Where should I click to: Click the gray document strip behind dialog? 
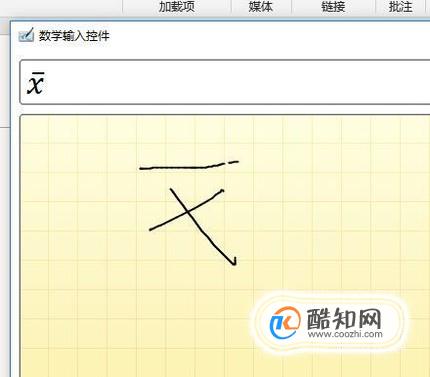pos(4,80)
